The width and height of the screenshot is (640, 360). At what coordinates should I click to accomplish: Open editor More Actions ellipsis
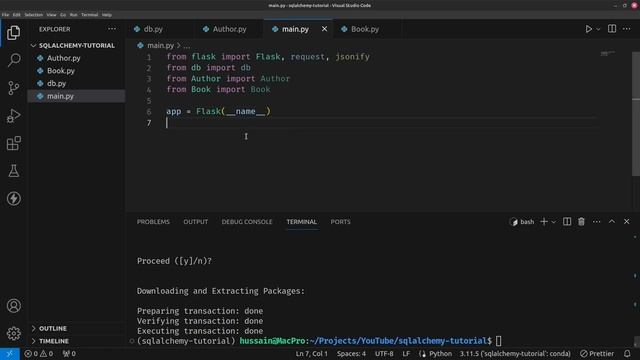(x=627, y=29)
